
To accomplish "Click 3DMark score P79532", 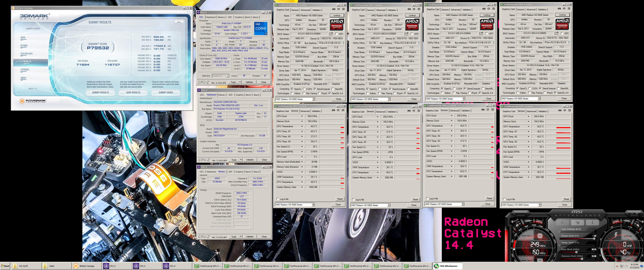I will 98,48.
